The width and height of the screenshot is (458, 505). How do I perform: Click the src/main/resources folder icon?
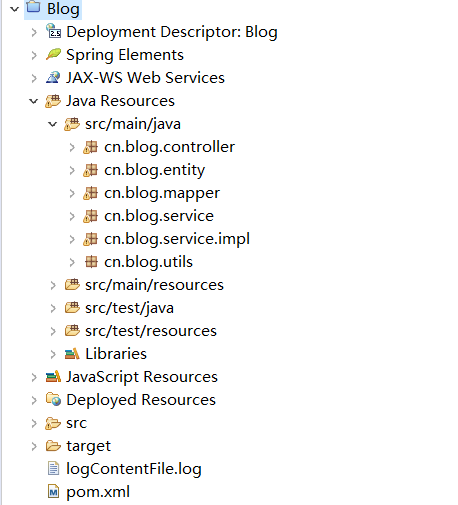[72, 285]
